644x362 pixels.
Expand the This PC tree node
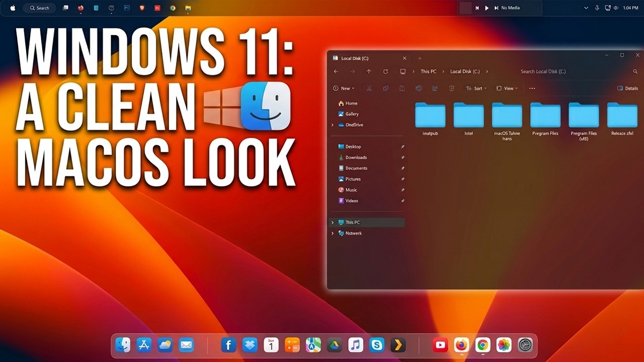click(x=332, y=222)
